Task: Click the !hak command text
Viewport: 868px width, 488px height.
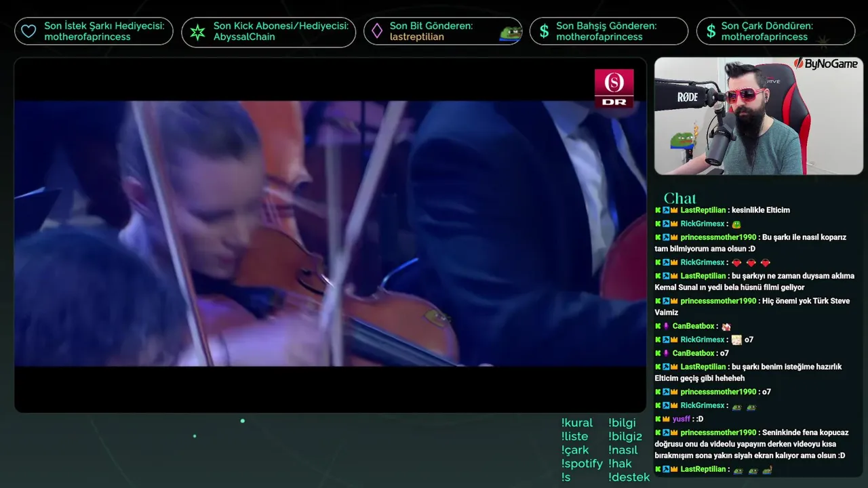Action: [x=620, y=464]
